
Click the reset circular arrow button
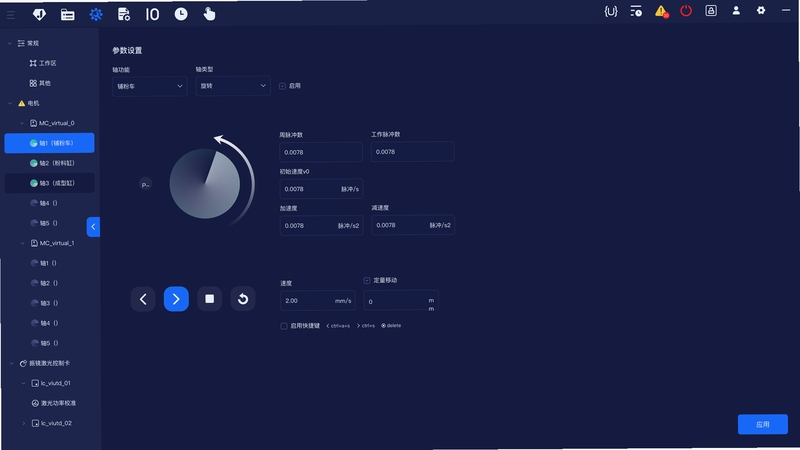[x=243, y=299]
